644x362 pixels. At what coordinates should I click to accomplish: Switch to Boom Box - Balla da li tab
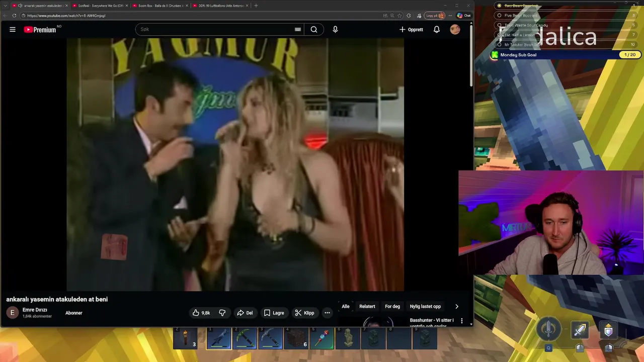tap(160, 6)
